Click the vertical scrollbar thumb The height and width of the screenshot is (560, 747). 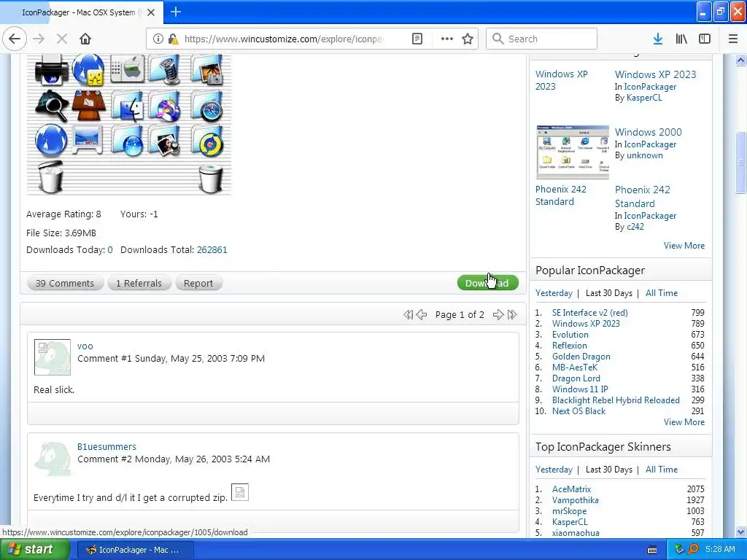[740, 163]
